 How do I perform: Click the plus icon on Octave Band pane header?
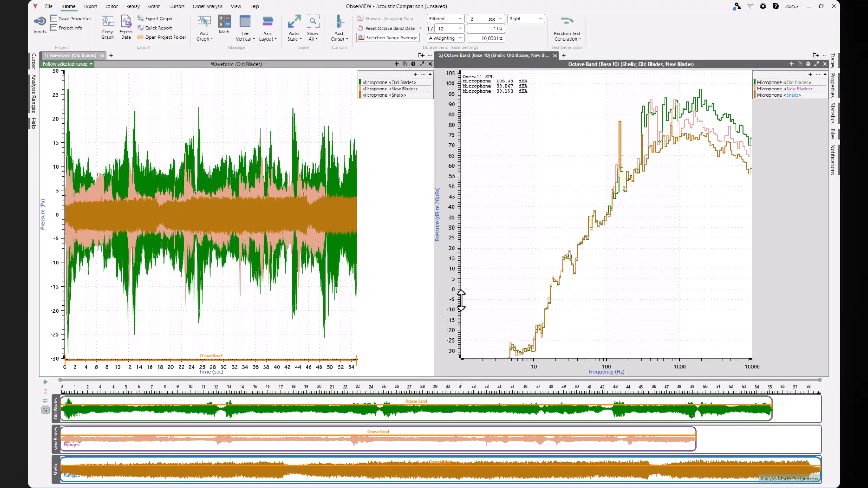click(x=791, y=64)
